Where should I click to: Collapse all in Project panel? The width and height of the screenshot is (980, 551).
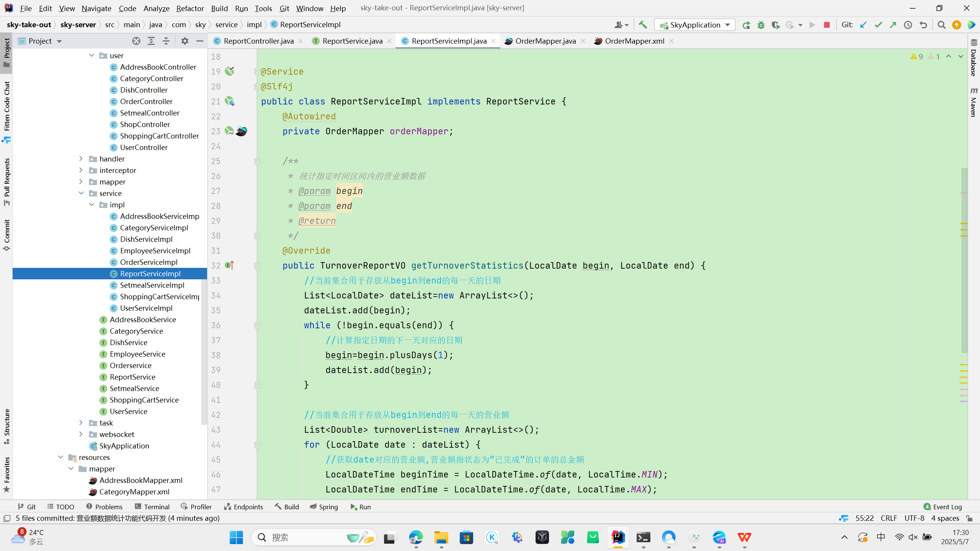coord(166,41)
